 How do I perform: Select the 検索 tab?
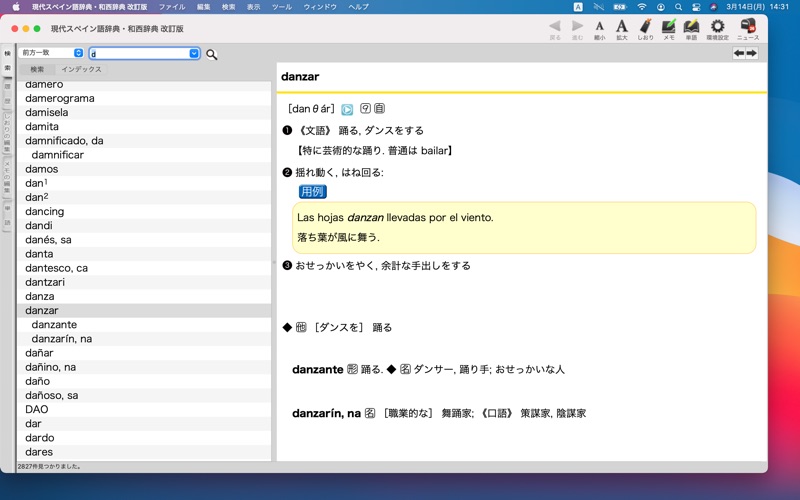tap(37, 70)
